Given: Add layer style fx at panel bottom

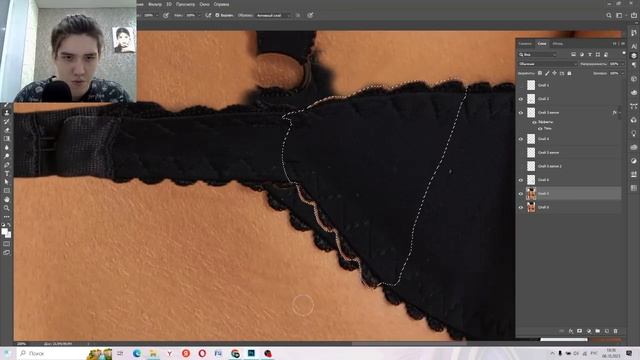Looking at the screenshot, I should point(571,331).
